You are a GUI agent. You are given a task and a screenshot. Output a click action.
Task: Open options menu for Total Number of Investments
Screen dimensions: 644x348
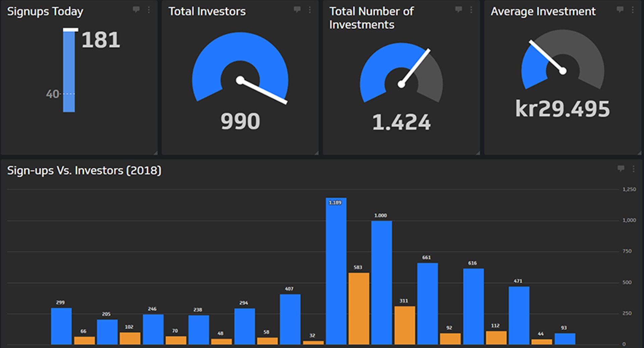click(x=471, y=10)
